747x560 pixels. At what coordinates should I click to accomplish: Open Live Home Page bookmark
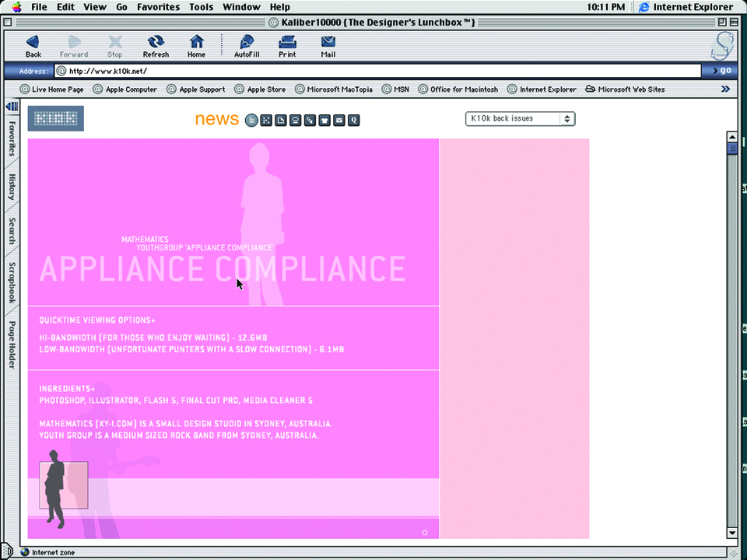tap(52, 89)
